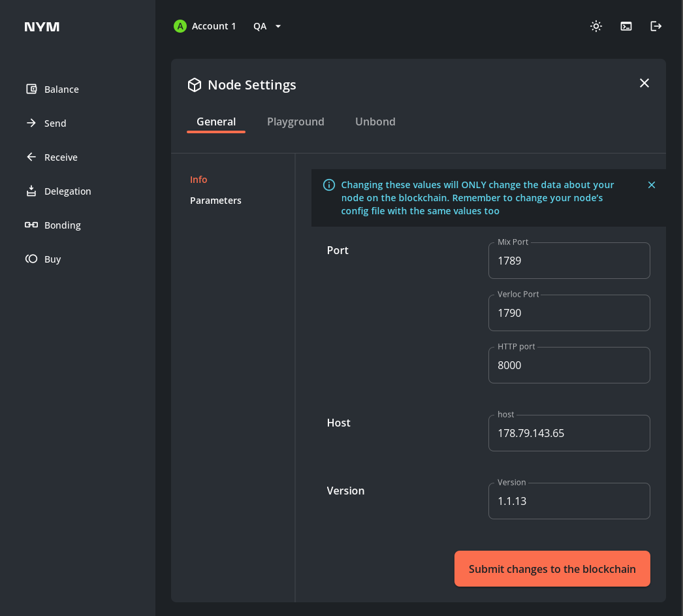Switch to the Unbond tab

coord(375,122)
